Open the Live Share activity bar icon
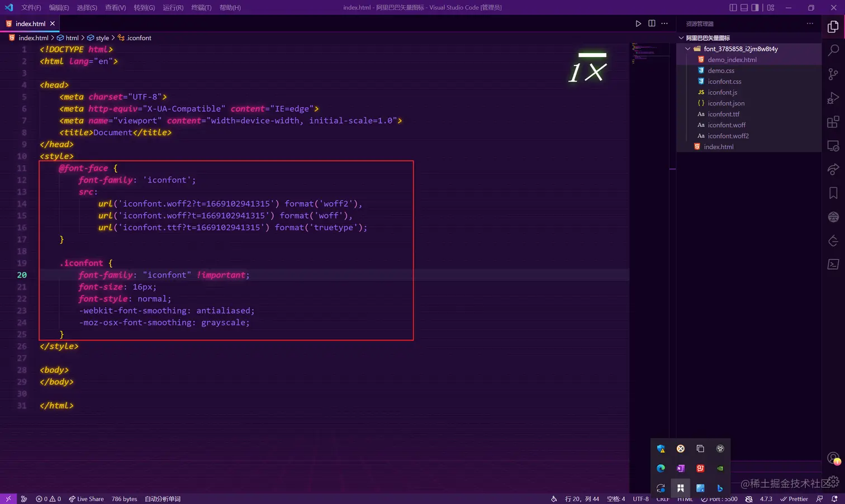Viewport: 845px width, 504px height. point(833,169)
